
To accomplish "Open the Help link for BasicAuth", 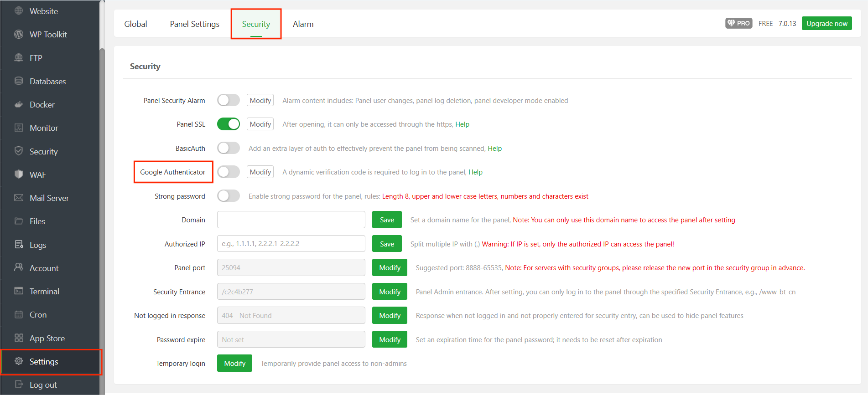I will click(x=494, y=149).
